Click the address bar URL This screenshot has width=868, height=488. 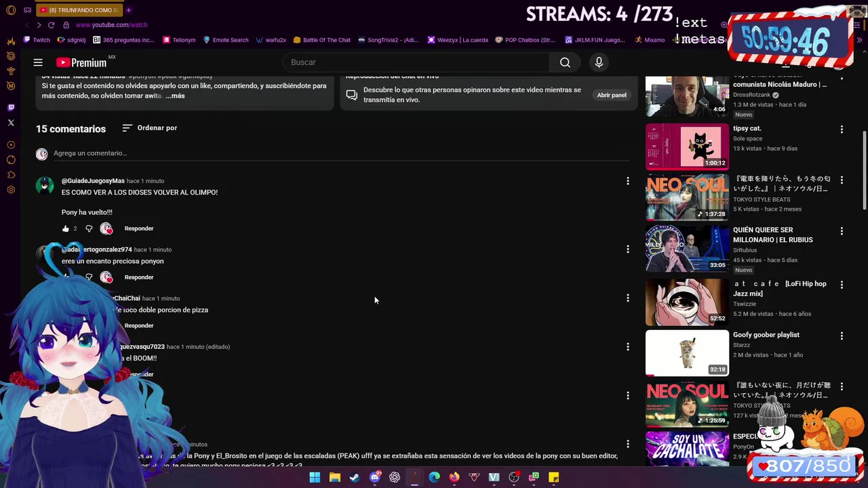(x=111, y=25)
